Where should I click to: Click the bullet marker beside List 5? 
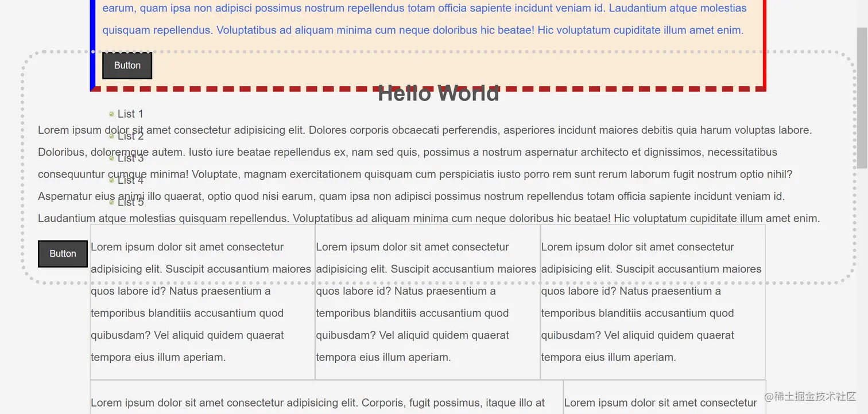tap(111, 202)
